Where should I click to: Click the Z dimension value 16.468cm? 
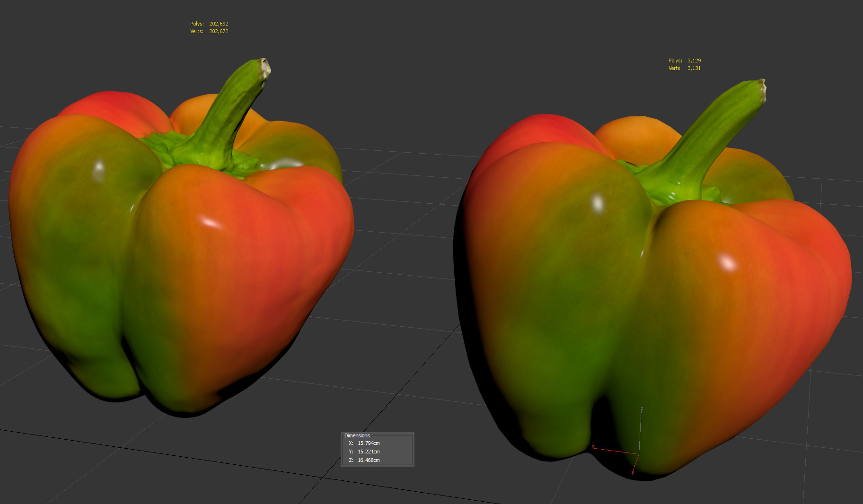(x=369, y=460)
